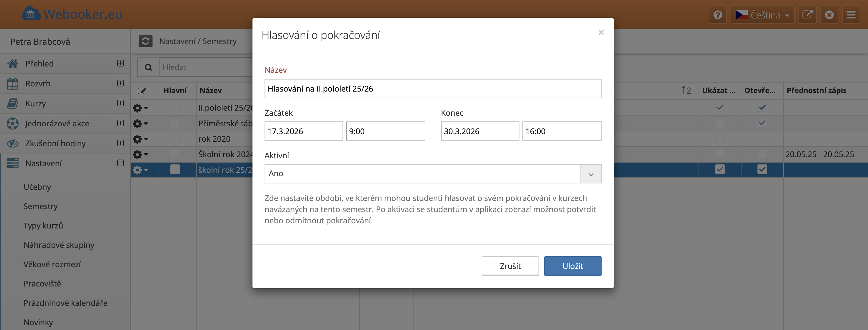The image size is (868, 330).
Task: Toggle Otevřeno checkbox in Příměstské tábory row
Action: [x=762, y=123]
